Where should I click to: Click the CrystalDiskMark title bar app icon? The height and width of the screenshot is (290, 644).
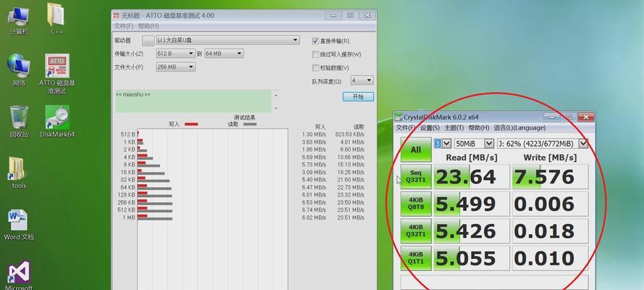point(398,117)
